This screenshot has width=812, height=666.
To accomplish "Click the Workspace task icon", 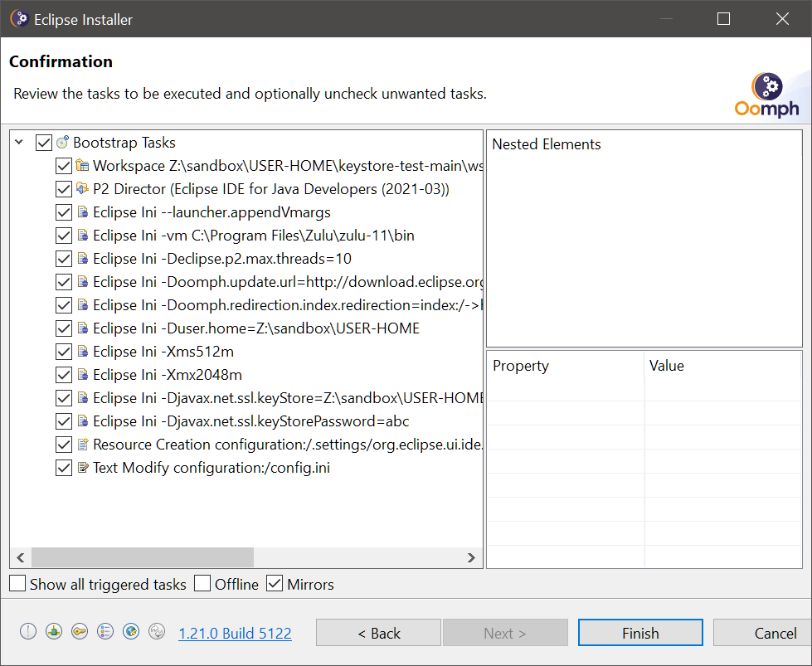I will tap(82, 166).
